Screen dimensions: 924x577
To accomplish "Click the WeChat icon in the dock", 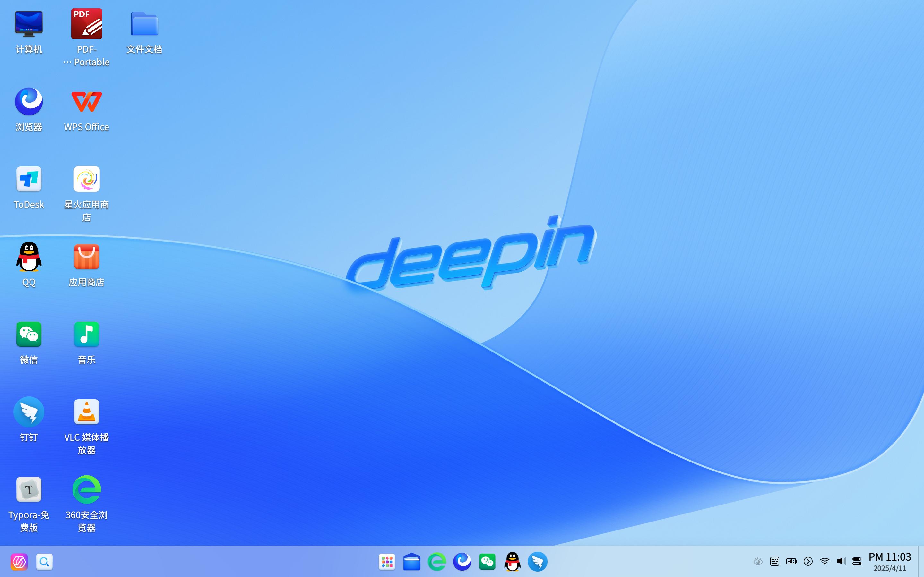I will (487, 562).
